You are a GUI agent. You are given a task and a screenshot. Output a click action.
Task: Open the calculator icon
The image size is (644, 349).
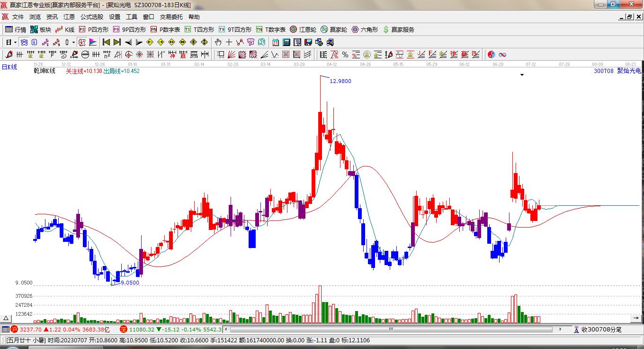click(x=286, y=42)
